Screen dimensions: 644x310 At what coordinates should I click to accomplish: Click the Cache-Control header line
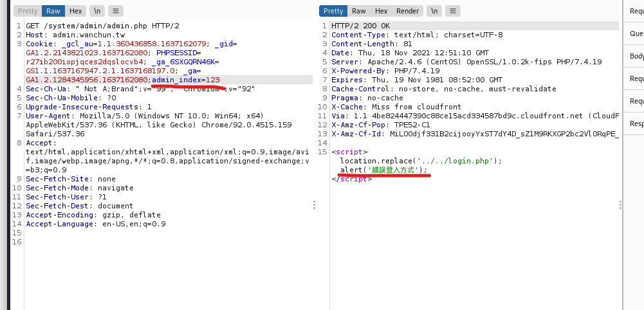point(444,89)
